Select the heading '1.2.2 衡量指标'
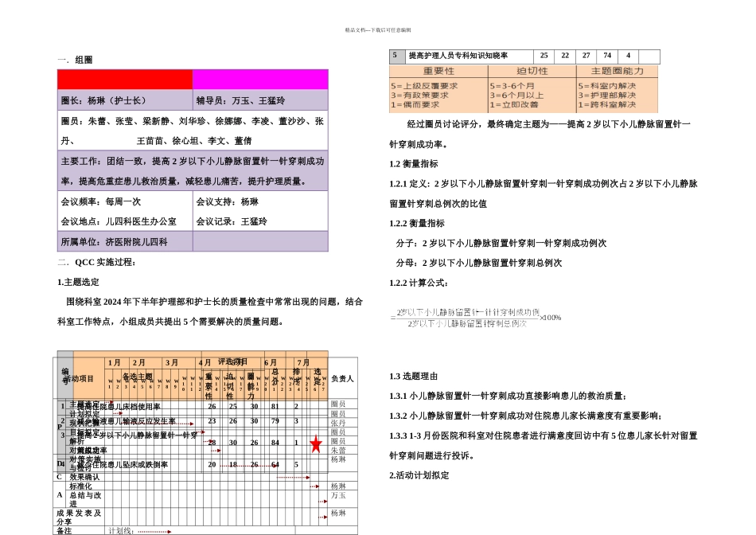The width and height of the screenshot is (756, 535). pos(417,224)
